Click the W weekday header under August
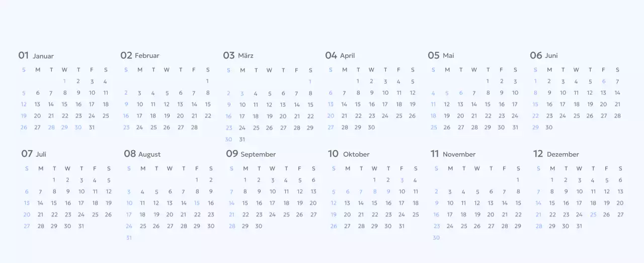 [x=170, y=168]
